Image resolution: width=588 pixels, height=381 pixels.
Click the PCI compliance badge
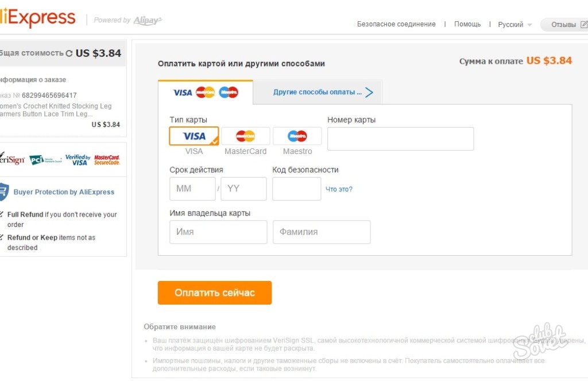(45, 160)
